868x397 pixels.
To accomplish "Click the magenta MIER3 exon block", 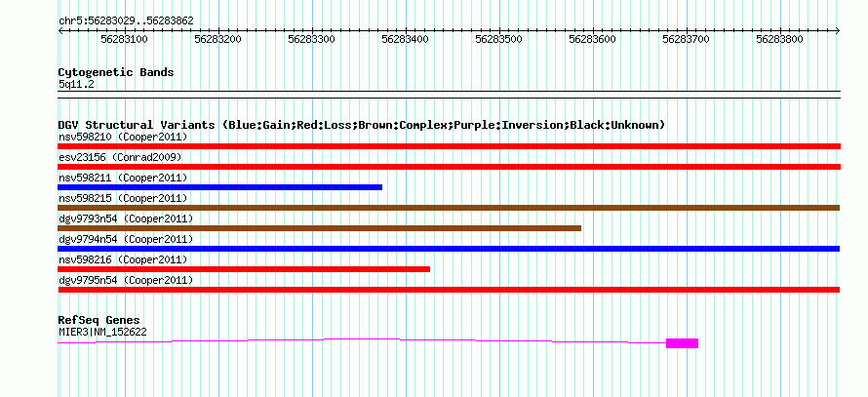I will (682, 343).
